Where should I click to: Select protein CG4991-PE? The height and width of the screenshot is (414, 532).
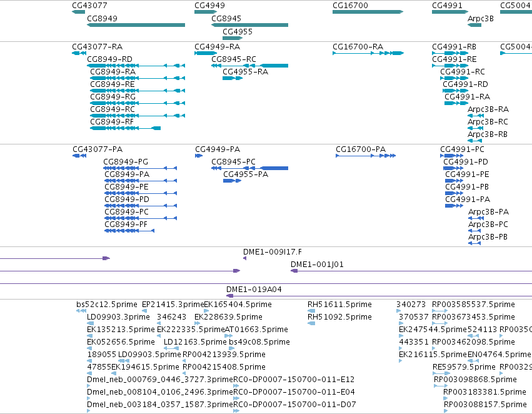pyautogui.click(x=467, y=174)
